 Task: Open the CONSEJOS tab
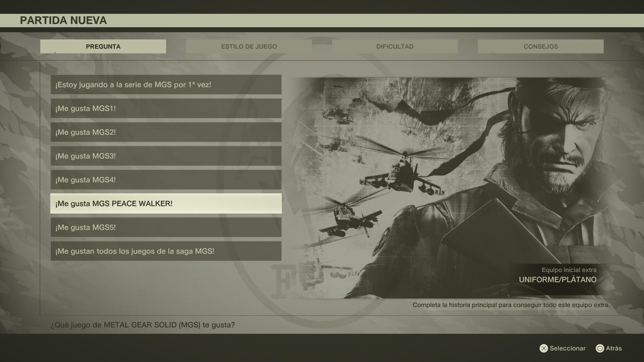(x=541, y=46)
